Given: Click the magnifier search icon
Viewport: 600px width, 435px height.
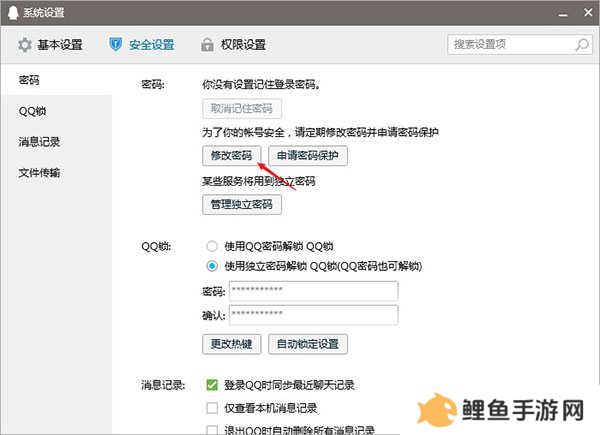Looking at the screenshot, I should 582,45.
